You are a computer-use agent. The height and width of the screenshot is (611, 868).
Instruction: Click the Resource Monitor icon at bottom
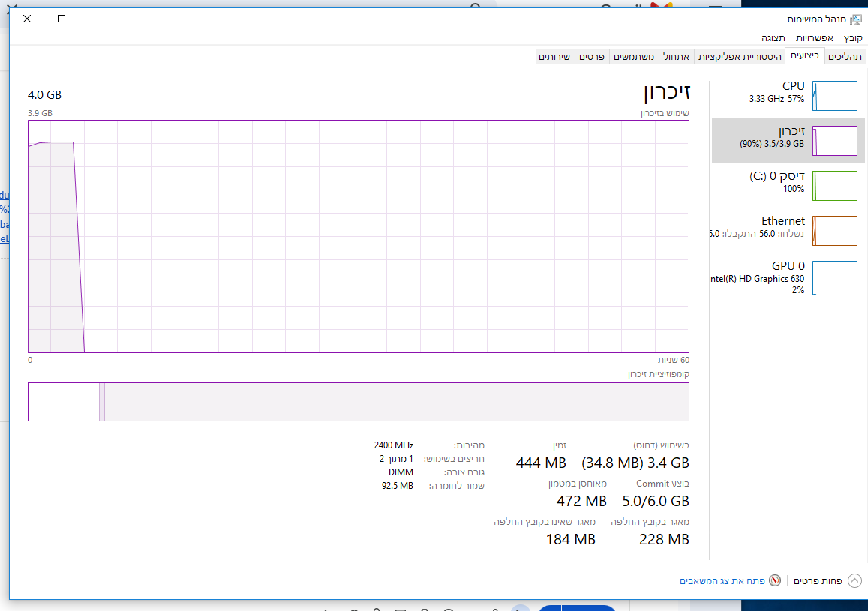775,580
